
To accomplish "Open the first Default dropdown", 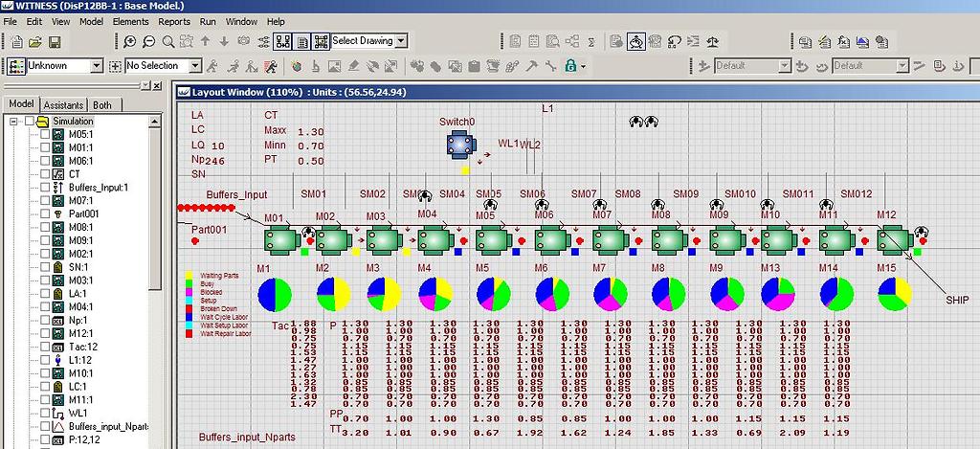I will pos(785,66).
